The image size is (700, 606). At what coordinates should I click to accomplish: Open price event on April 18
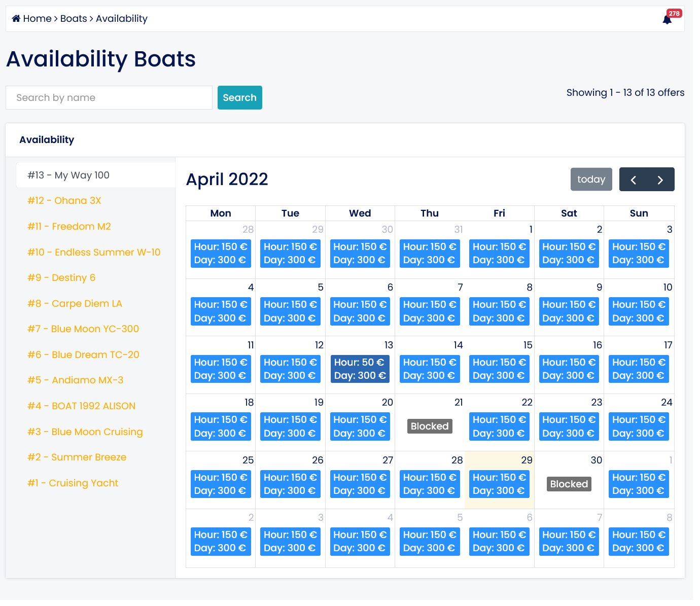[221, 426]
